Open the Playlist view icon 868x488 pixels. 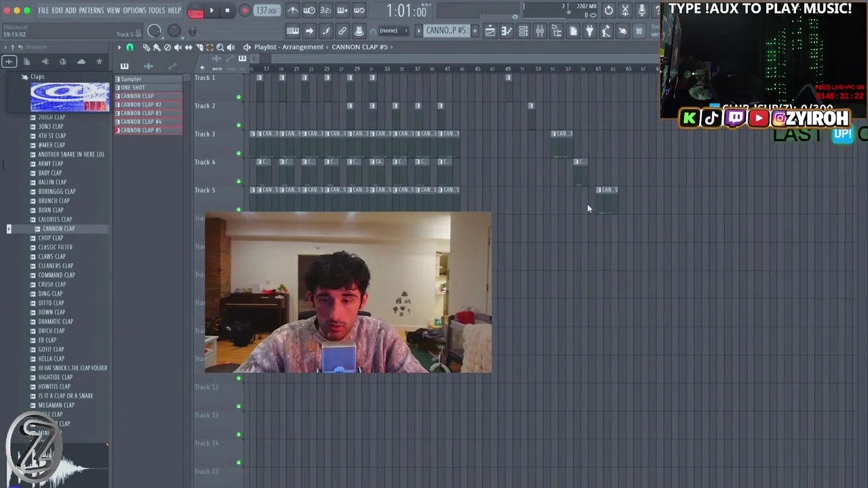click(x=490, y=31)
